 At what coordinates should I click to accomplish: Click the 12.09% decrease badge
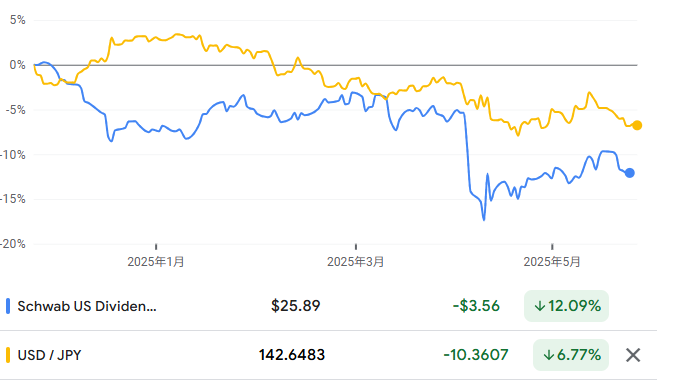pyautogui.click(x=566, y=306)
